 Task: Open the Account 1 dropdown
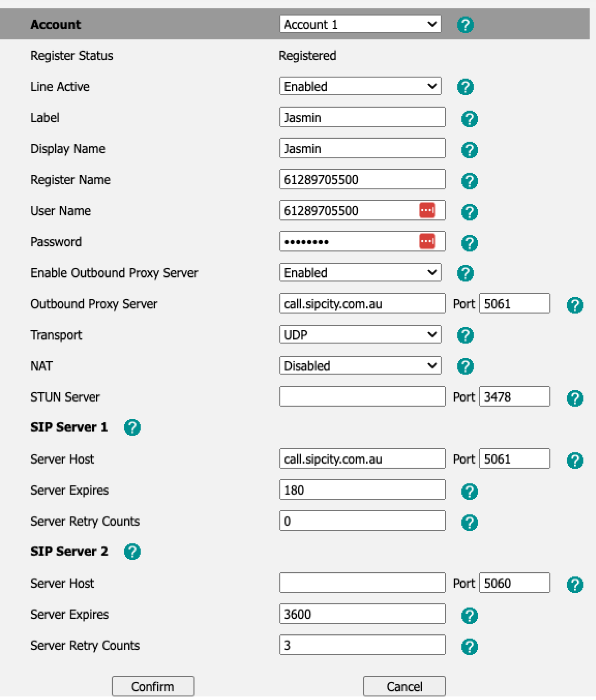point(360,24)
